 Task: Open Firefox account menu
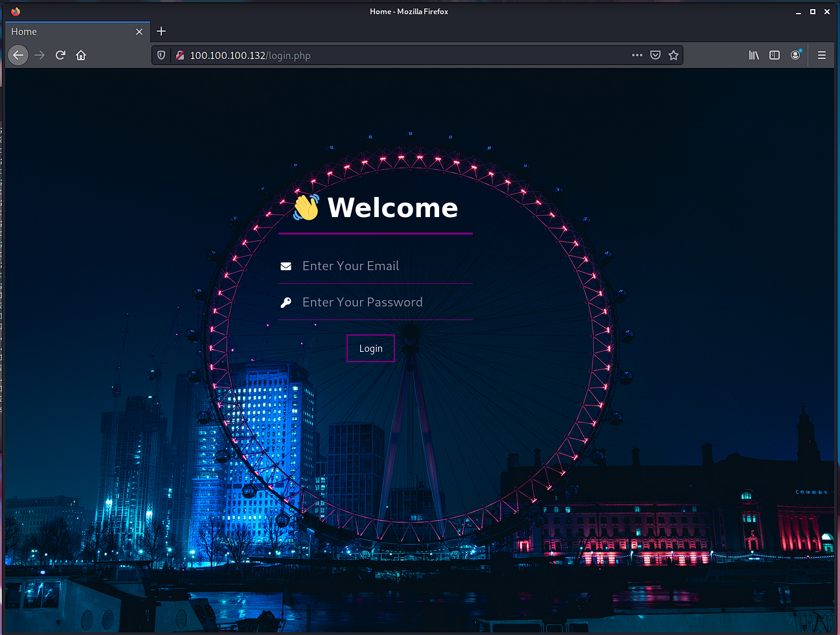point(795,55)
